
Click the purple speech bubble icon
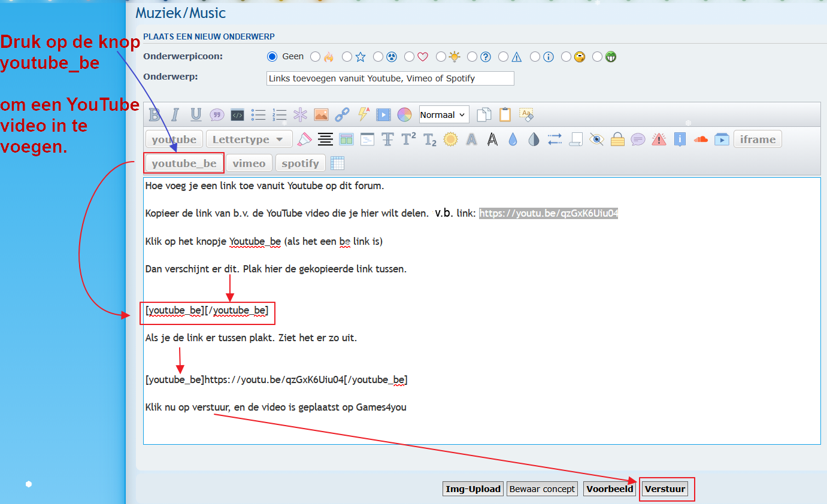tap(638, 139)
